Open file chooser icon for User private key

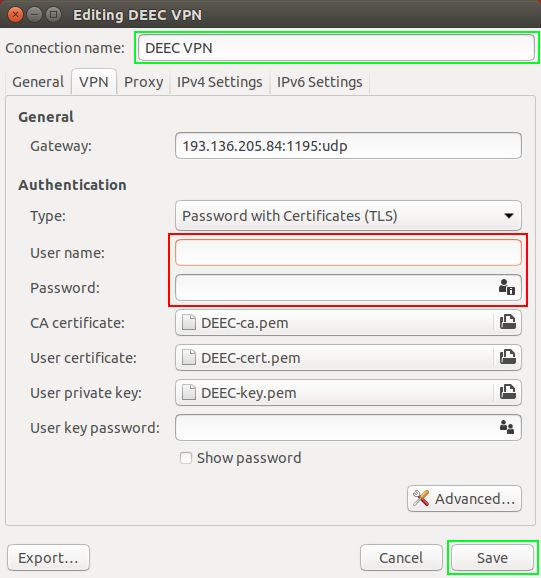click(x=507, y=392)
